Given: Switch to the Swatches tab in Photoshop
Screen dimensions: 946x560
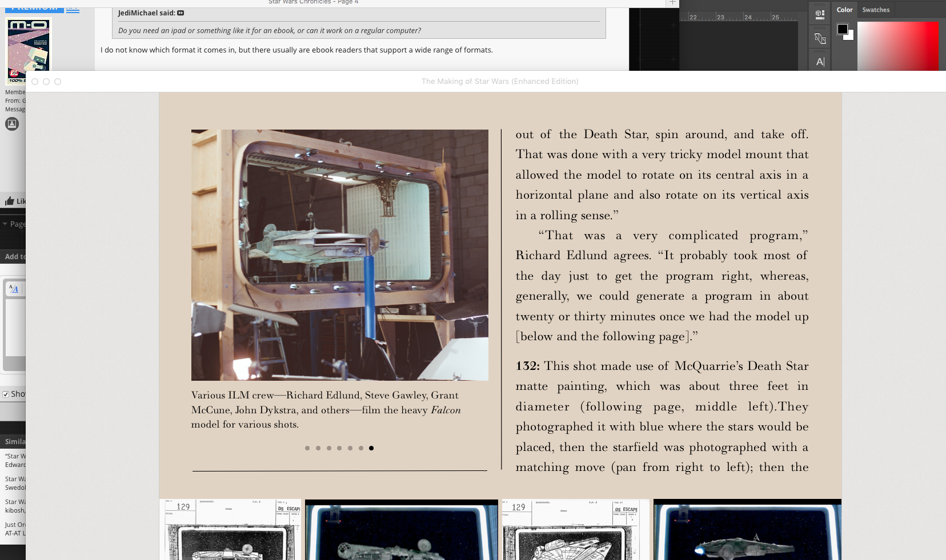Looking at the screenshot, I should [876, 10].
